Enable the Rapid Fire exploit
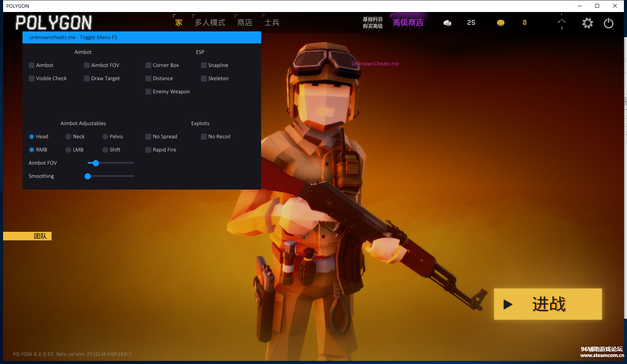Image resolution: width=627 pixels, height=364 pixels. (148, 150)
